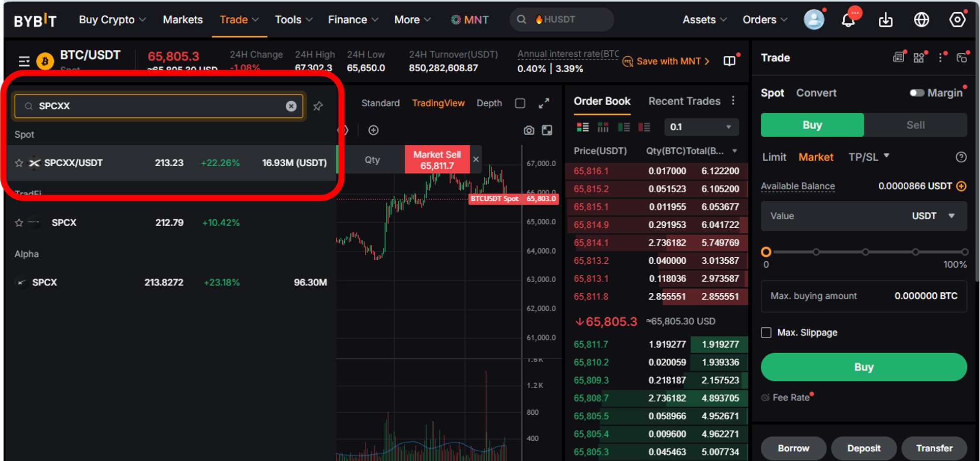Open the app download icon
This screenshot has height=461, width=980.
[885, 20]
